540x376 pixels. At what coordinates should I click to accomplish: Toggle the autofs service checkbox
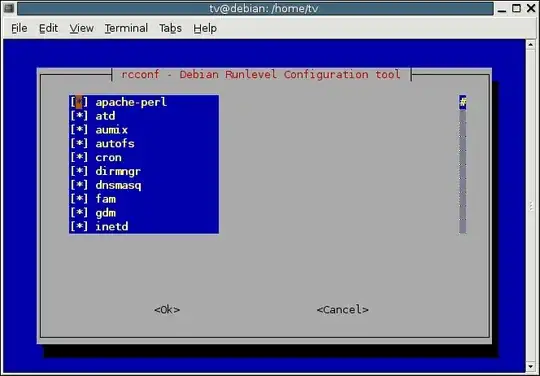(79, 144)
